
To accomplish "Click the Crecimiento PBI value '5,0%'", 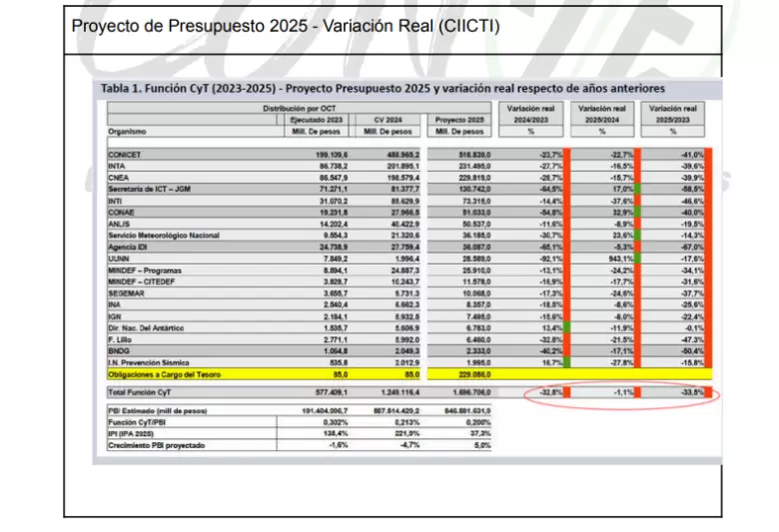I will coord(482,445).
